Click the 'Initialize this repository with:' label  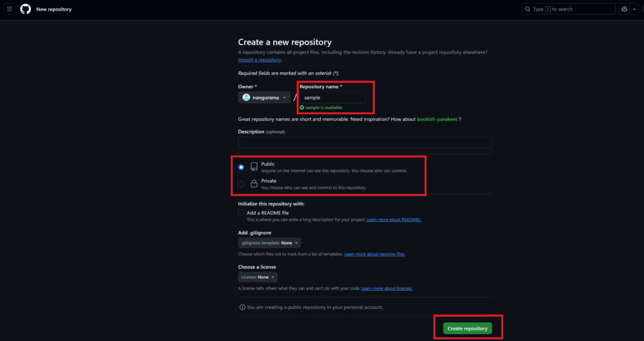tap(271, 204)
